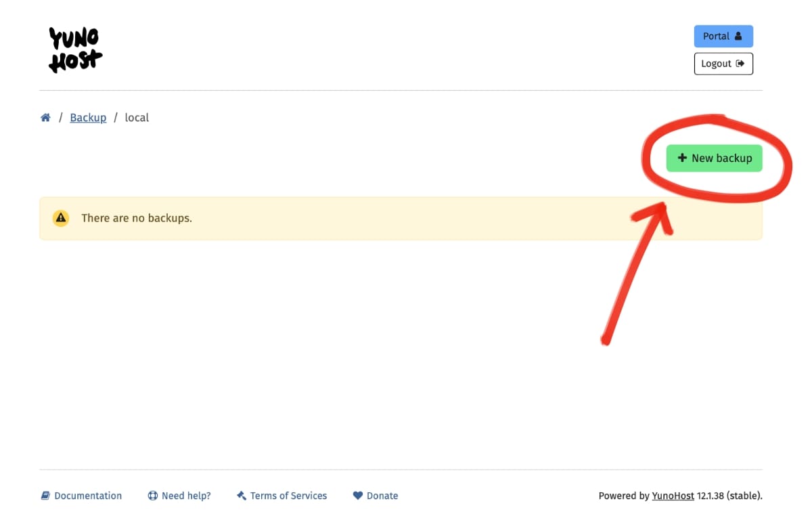Click the heart Donate icon
This screenshot has height=518, width=812.
(x=358, y=496)
